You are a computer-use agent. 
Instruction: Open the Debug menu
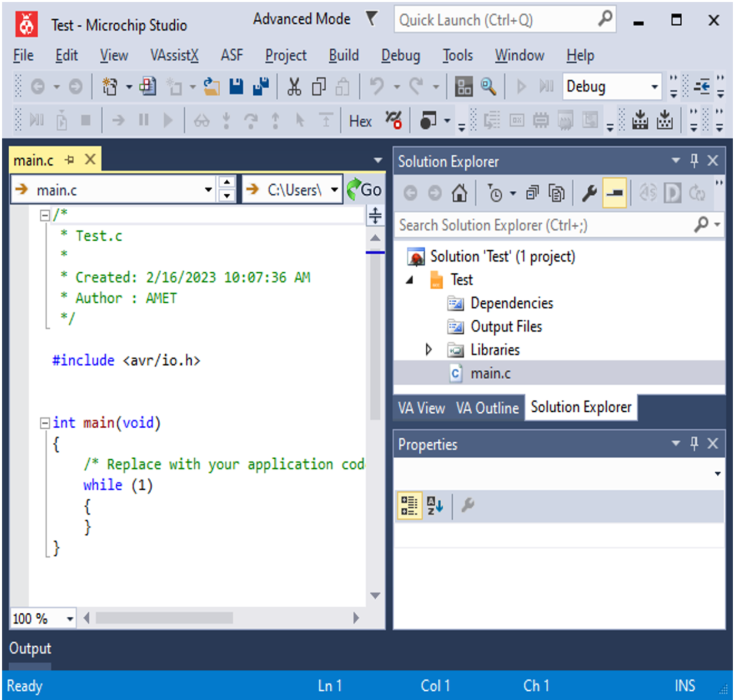[x=400, y=55]
